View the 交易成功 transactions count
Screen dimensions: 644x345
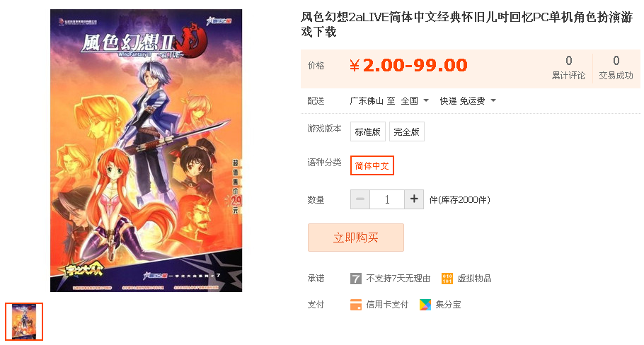coord(616,68)
